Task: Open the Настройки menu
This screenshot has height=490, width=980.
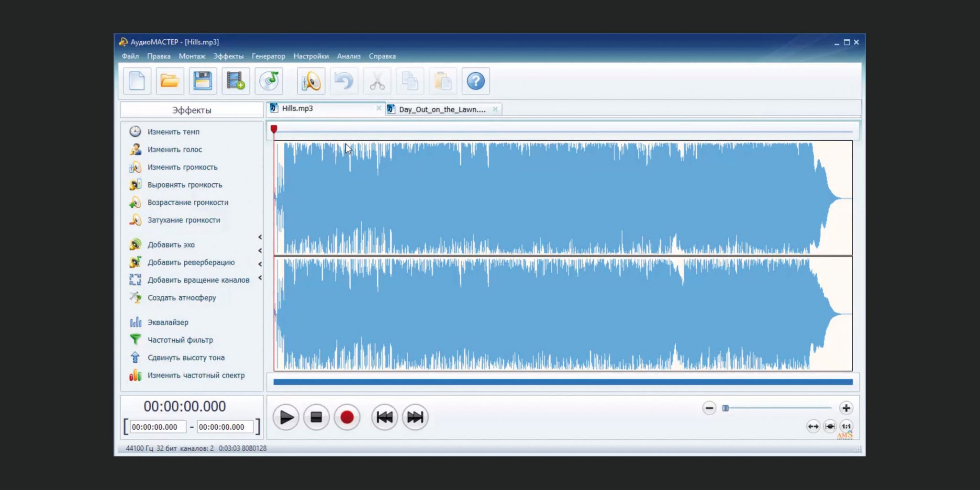Action: (311, 56)
